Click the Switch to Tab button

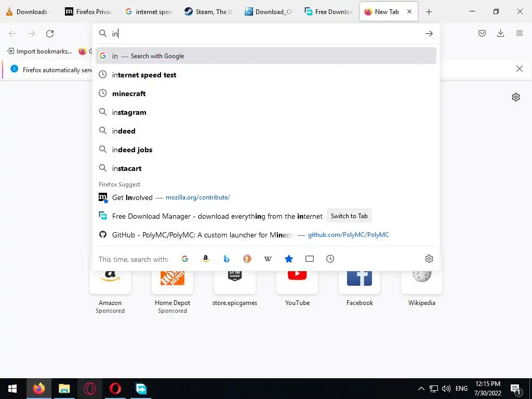point(349,216)
